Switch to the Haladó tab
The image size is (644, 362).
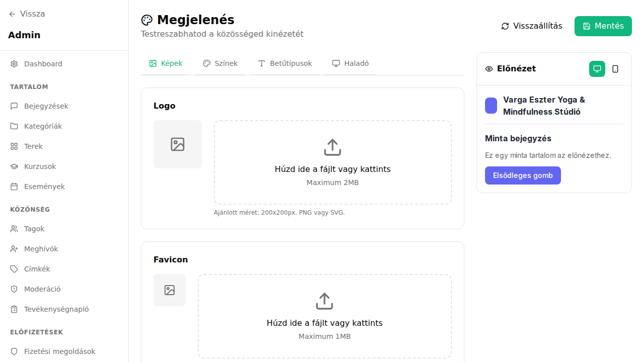351,63
